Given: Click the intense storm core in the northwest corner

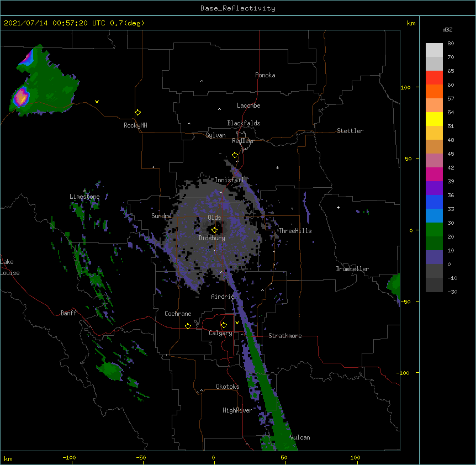Looking at the screenshot, I should coord(21,97).
